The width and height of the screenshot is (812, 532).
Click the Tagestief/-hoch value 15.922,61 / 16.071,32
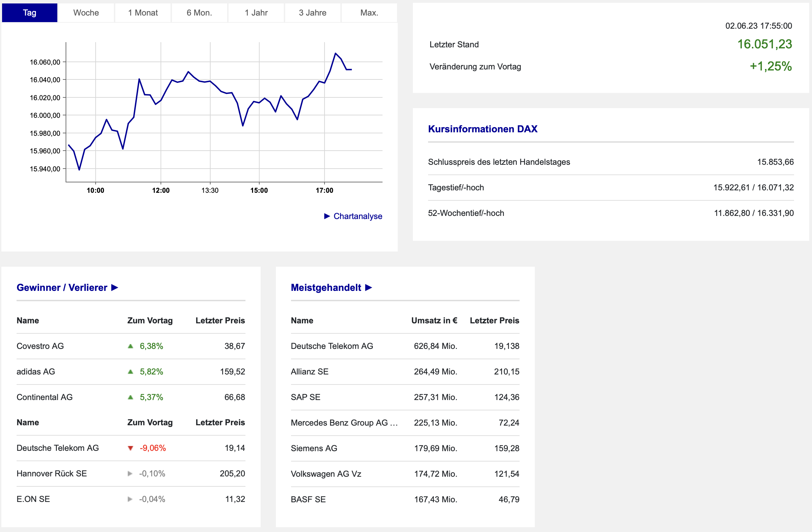point(754,188)
